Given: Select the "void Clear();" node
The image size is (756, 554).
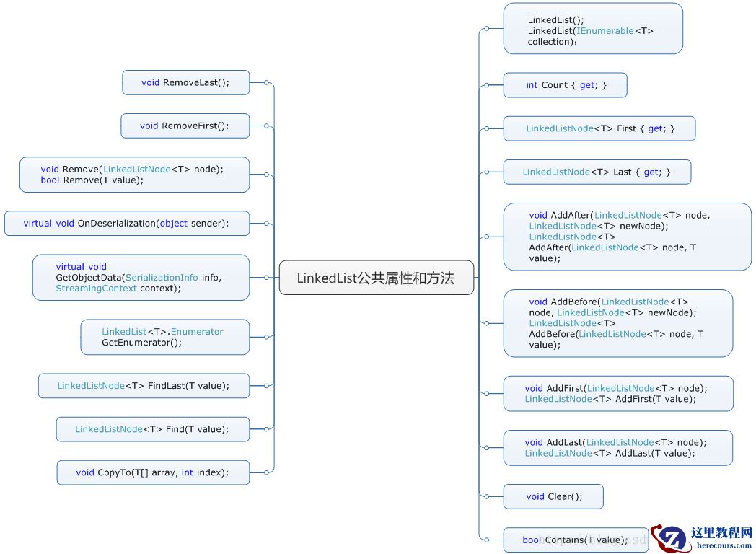Looking at the screenshot, I should click(553, 496).
